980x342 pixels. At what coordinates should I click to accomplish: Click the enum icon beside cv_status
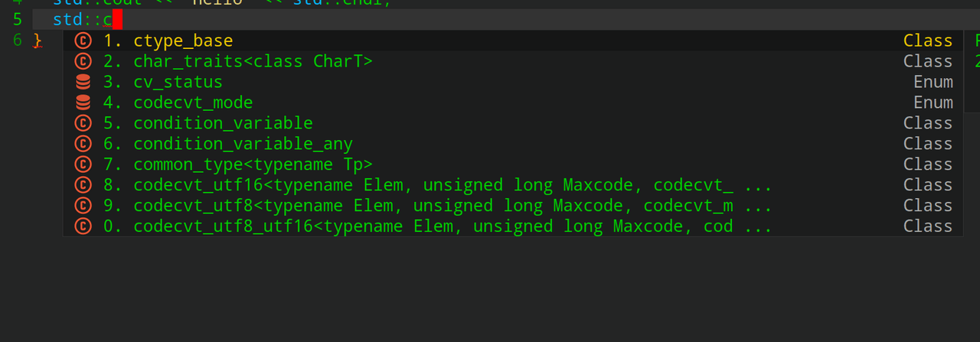[x=83, y=82]
